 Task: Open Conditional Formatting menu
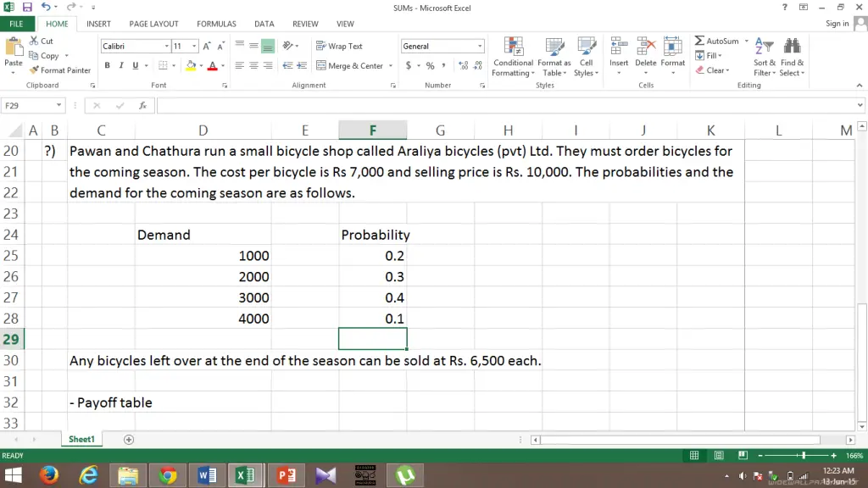point(513,57)
